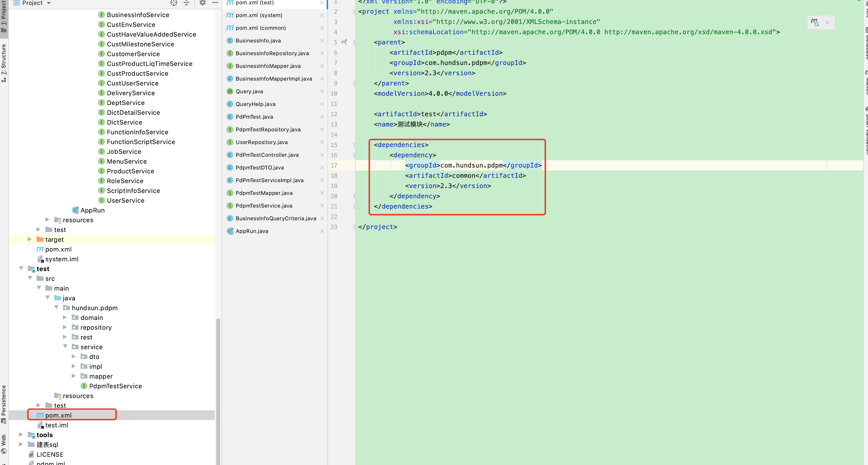This screenshot has height=465, width=868.
Task: Close the AppRun.java tab
Action: click(322, 231)
